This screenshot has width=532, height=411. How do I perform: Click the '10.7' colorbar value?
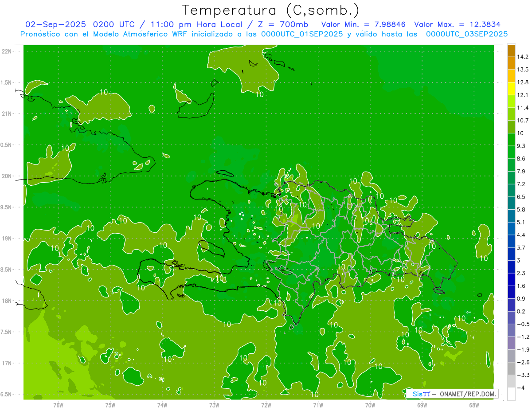pyautogui.click(x=523, y=121)
